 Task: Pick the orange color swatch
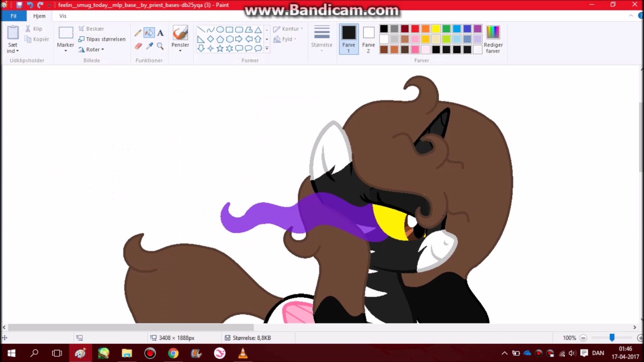[x=426, y=29]
